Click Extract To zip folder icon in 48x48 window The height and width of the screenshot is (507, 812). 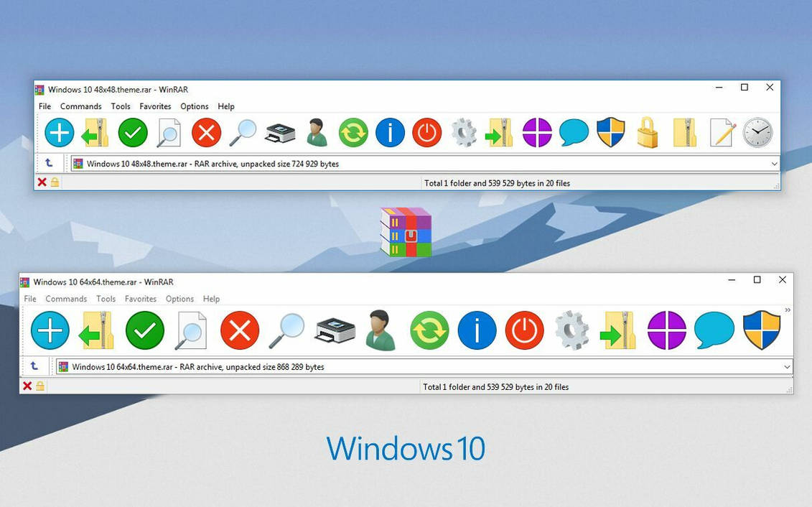point(95,133)
